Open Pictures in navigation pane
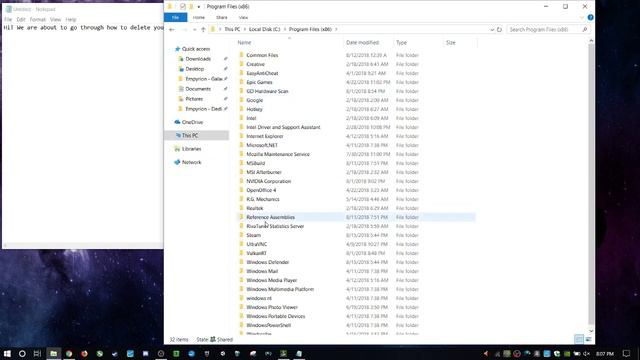The image size is (640, 360). pyautogui.click(x=194, y=99)
